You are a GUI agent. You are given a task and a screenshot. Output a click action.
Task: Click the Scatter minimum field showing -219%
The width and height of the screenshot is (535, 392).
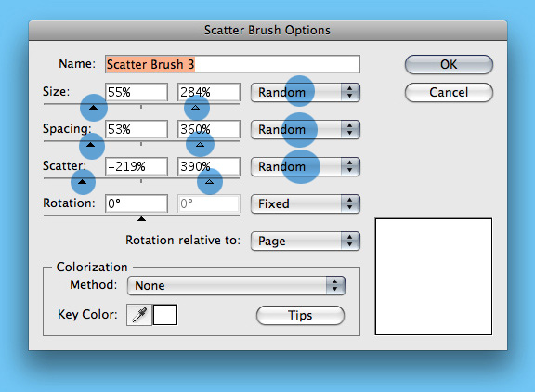point(137,166)
